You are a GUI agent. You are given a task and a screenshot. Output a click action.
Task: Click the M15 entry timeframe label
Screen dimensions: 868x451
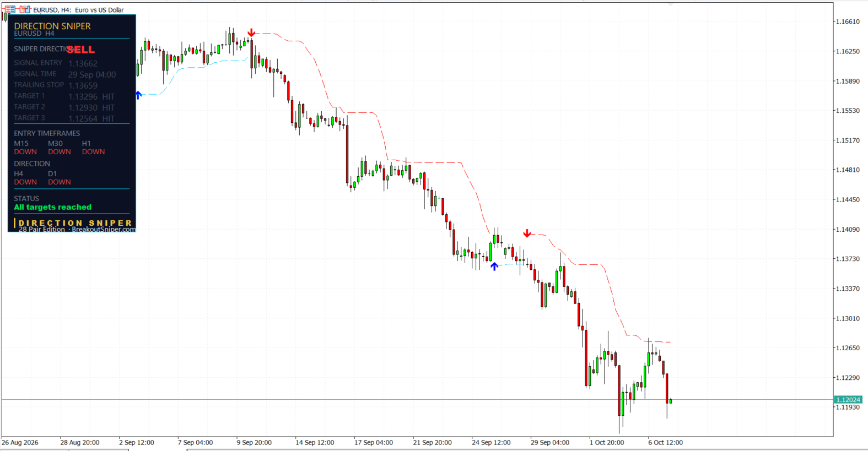tap(21, 143)
